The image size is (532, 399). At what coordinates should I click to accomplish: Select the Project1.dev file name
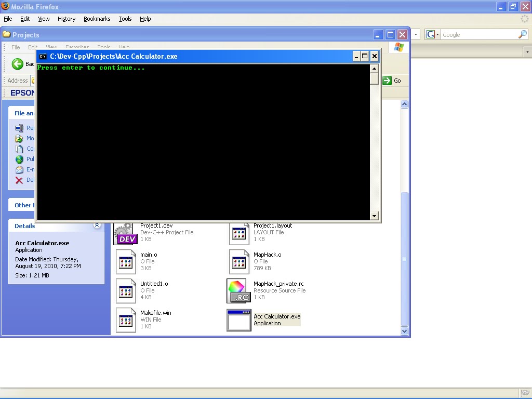(x=156, y=225)
